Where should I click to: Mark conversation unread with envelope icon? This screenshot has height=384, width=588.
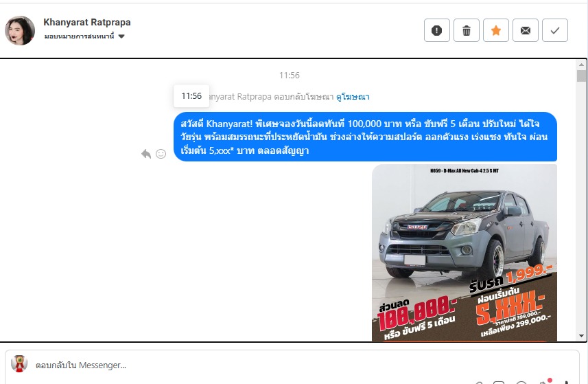526,30
